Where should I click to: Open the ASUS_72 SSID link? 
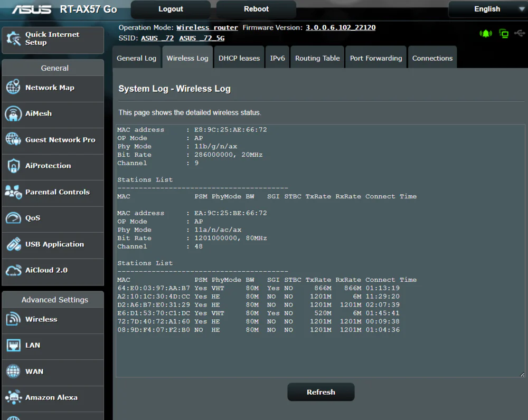click(x=157, y=38)
